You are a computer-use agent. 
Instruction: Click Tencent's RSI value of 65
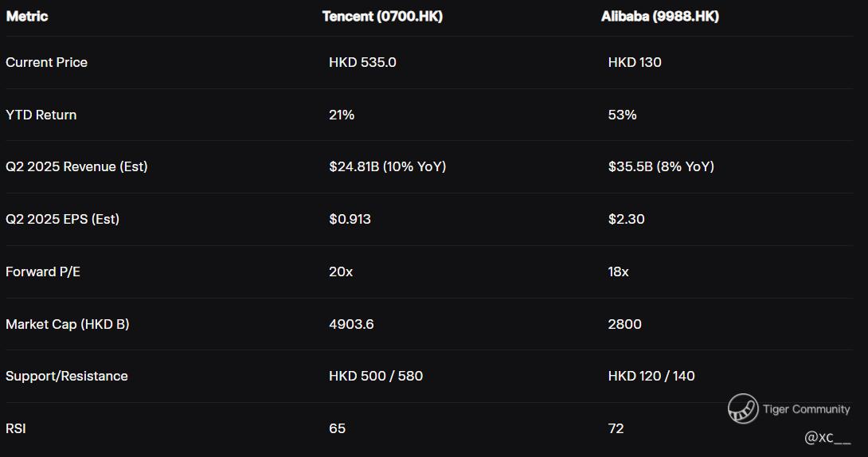(x=338, y=428)
